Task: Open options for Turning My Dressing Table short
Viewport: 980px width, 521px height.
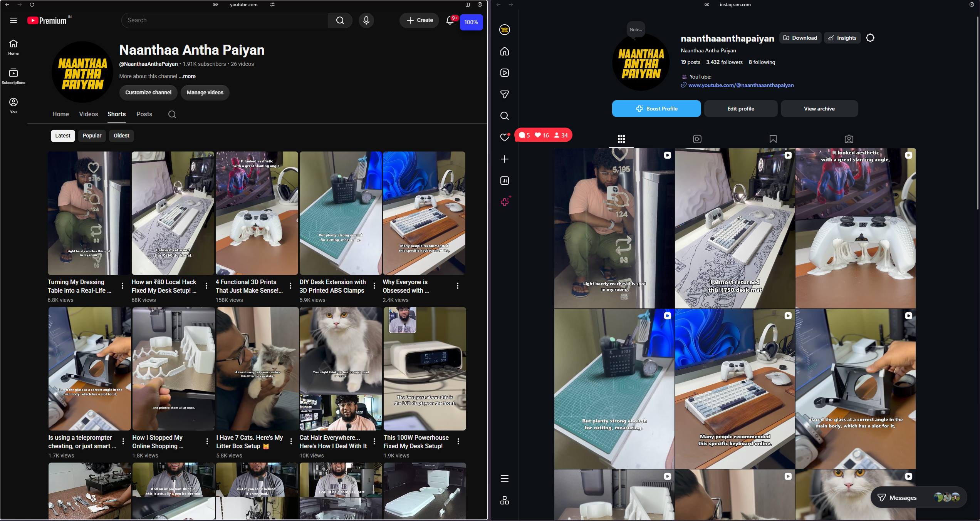Action: click(x=123, y=286)
